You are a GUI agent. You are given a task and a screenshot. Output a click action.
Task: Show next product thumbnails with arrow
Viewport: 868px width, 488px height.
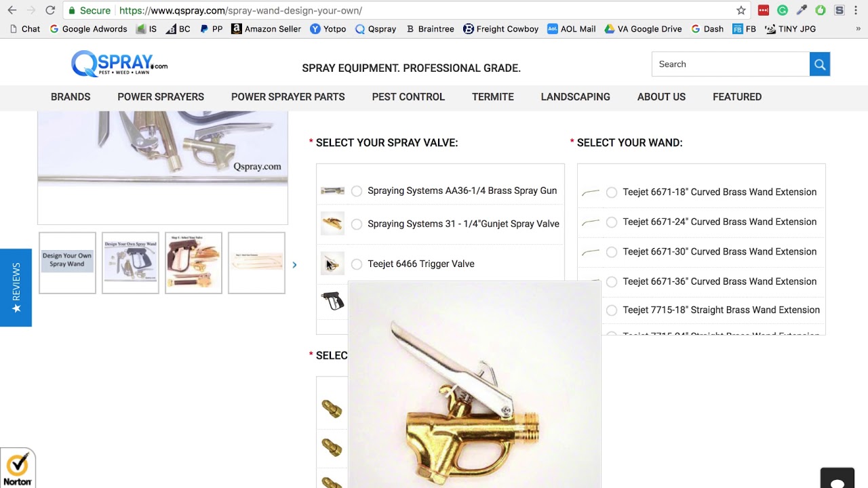point(294,264)
